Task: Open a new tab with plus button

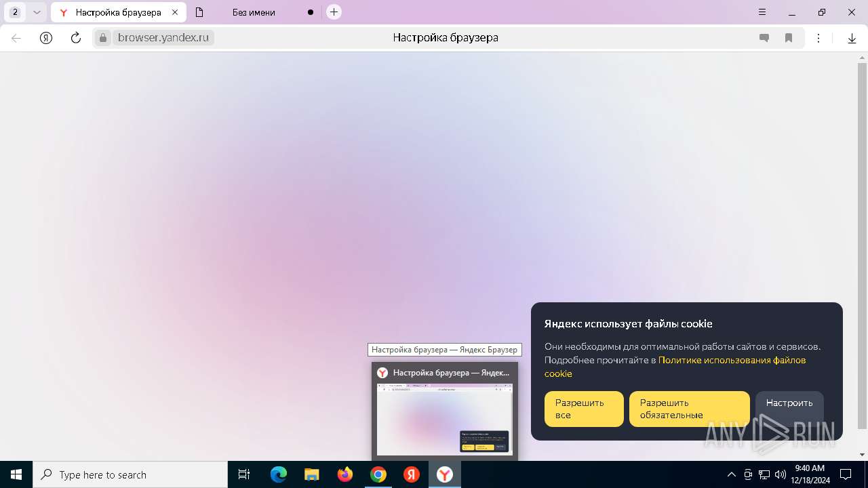Action: click(334, 12)
